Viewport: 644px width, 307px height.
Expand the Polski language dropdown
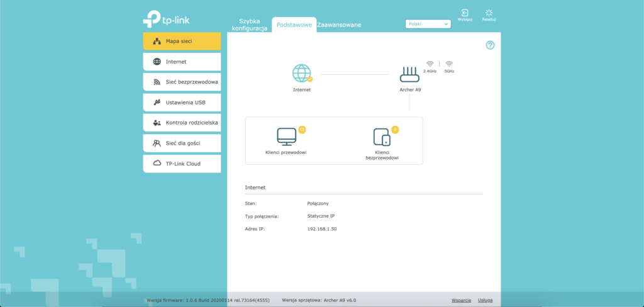(x=428, y=24)
